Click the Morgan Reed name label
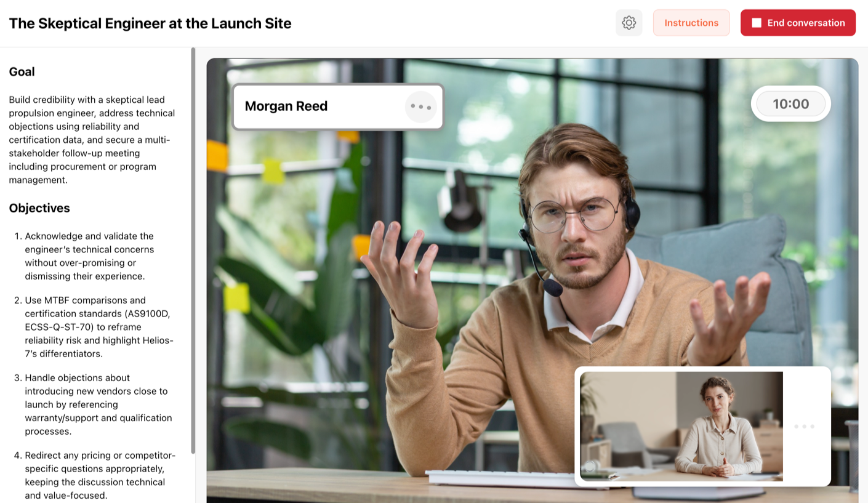This screenshot has width=868, height=503. (x=286, y=106)
